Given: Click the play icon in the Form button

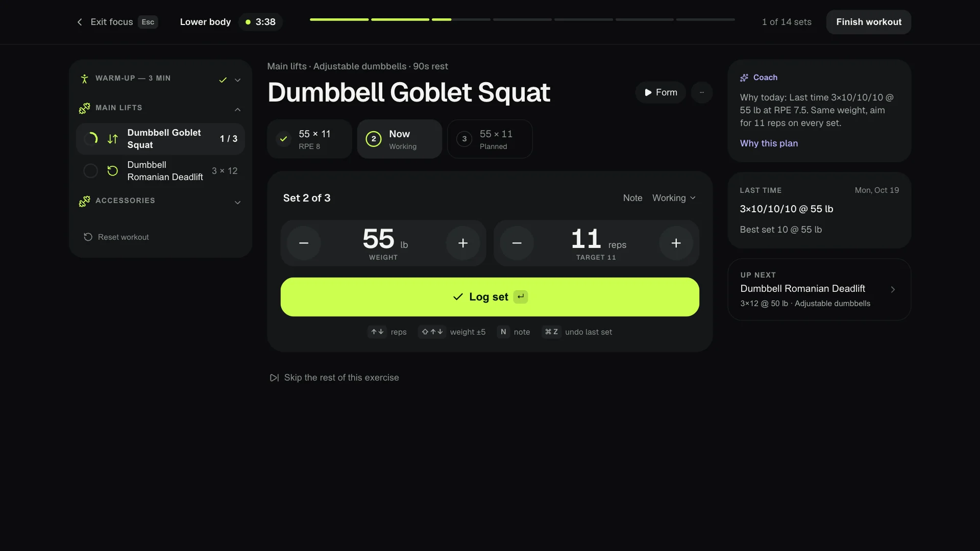Looking at the screenshot, I should (648, 92).
